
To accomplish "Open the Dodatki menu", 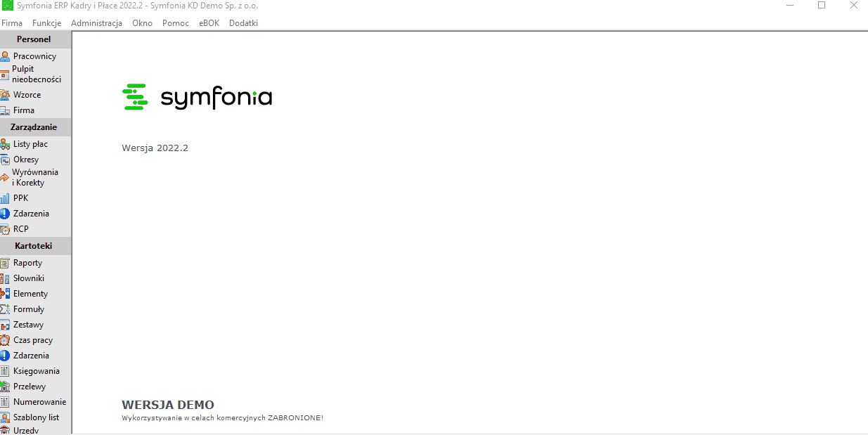I will (x=243, y=23).
